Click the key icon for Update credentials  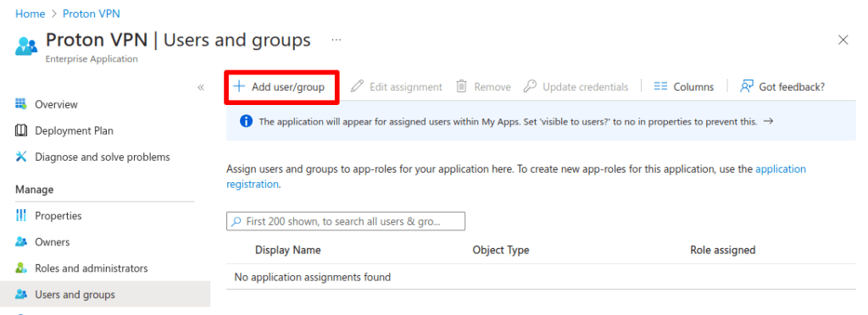click(x=530, y=86)
